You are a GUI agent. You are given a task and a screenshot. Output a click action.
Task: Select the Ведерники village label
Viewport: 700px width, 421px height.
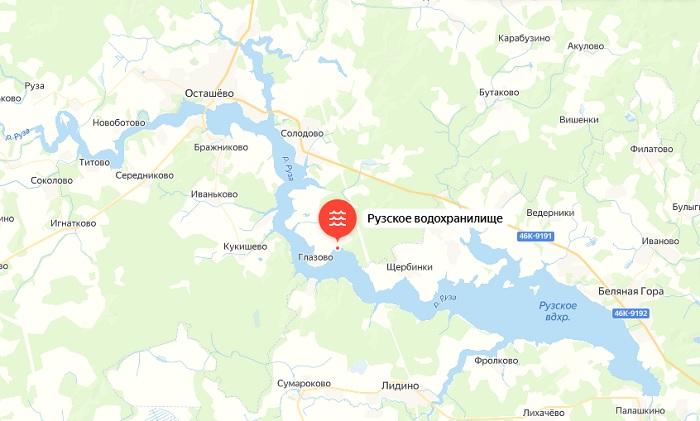(x=550, y=213)
